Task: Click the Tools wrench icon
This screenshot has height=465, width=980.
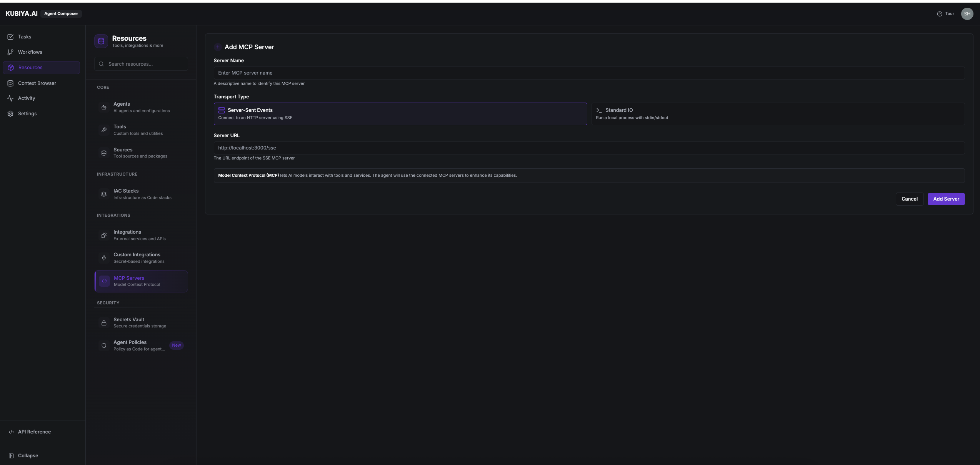Action: coord(104,130)
